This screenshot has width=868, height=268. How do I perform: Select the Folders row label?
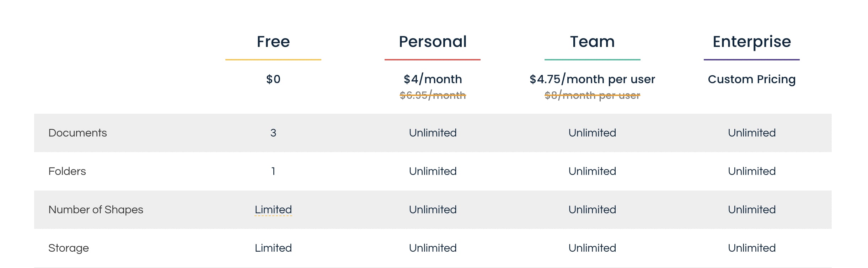click(x=67, y=171)
